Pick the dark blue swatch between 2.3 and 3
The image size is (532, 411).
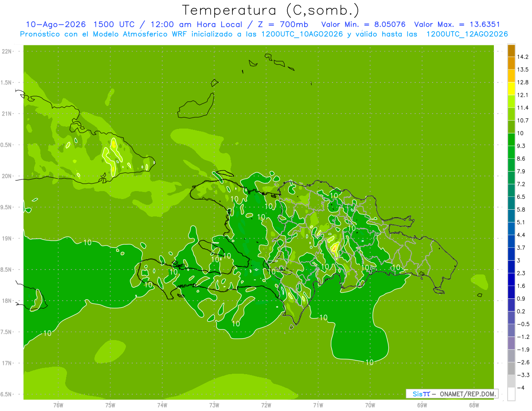512,266
